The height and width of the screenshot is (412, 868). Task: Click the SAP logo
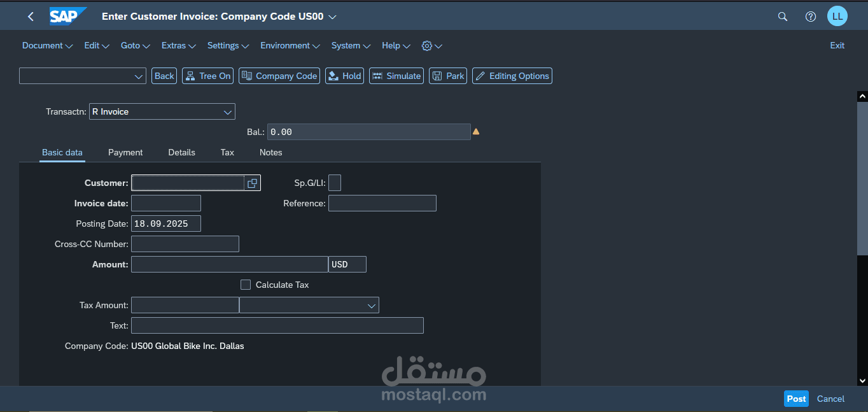pyautogui.click(x=67, y=16)
